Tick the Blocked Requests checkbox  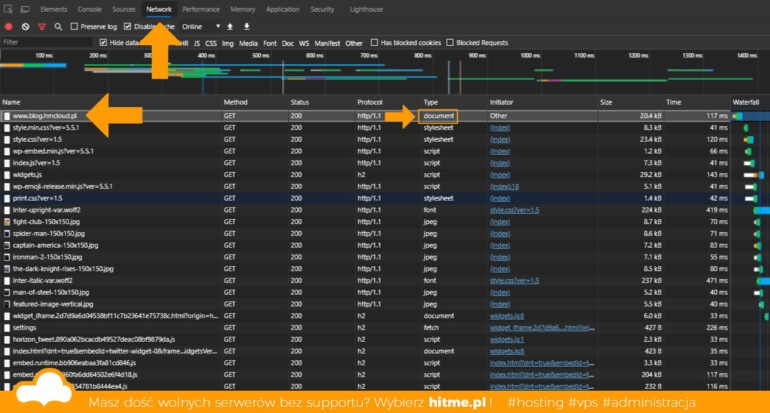click(x=450, y=43)
